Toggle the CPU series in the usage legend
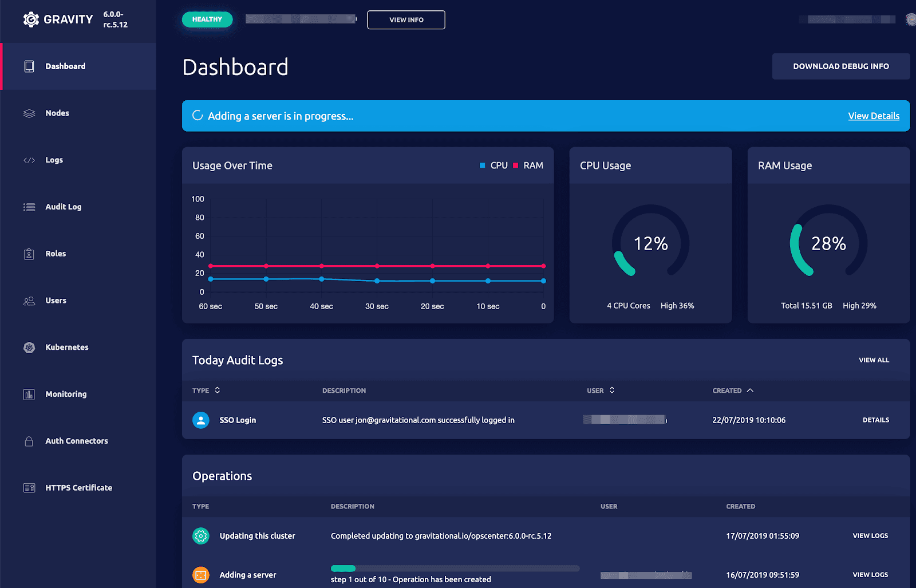This screenshot has height=588, width=916. pos(494,165)
